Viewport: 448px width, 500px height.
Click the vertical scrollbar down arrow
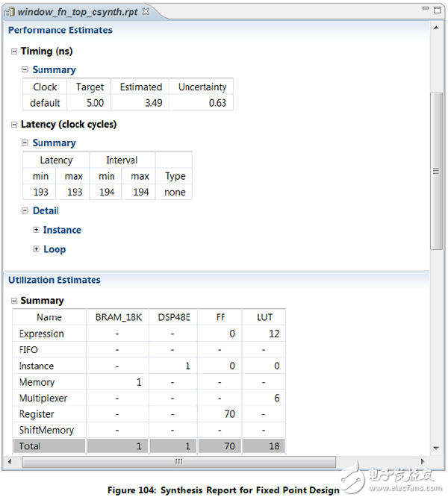click(437, 448)
